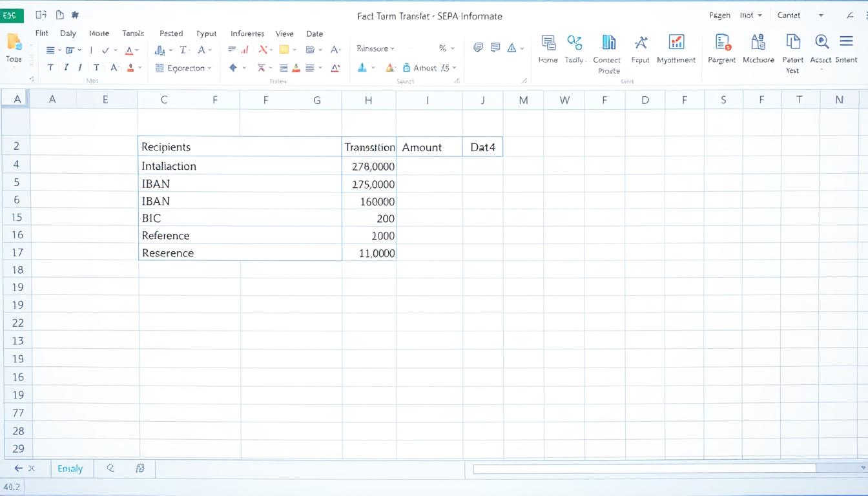Open the Patert Yest pages icon
The width and height of the screenshot is (868, 496).
pos(793,42)
